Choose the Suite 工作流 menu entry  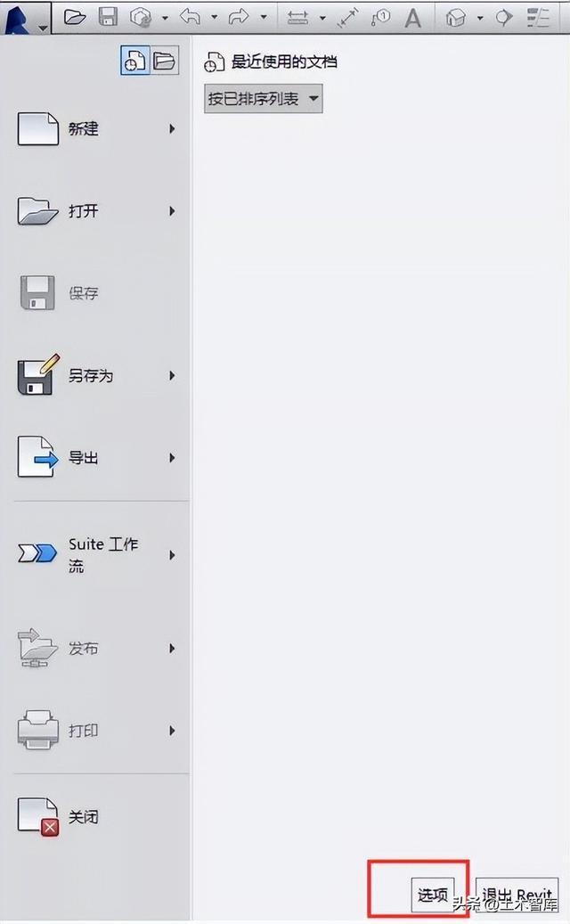[97, 554]
